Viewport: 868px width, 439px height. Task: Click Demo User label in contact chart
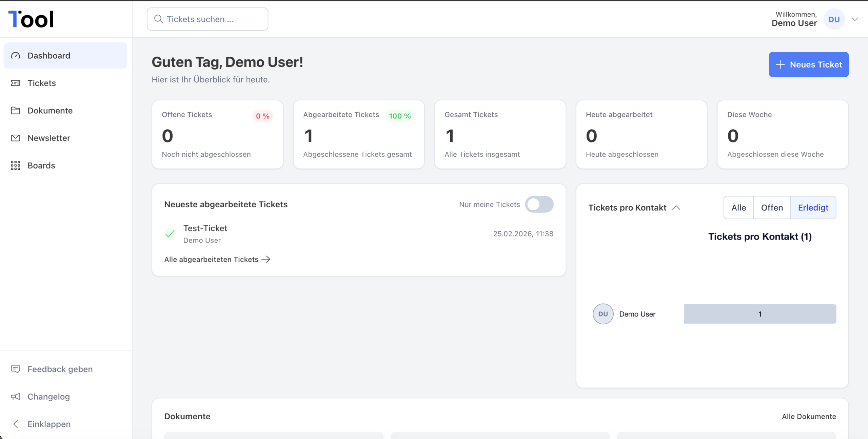pos(637,314)
